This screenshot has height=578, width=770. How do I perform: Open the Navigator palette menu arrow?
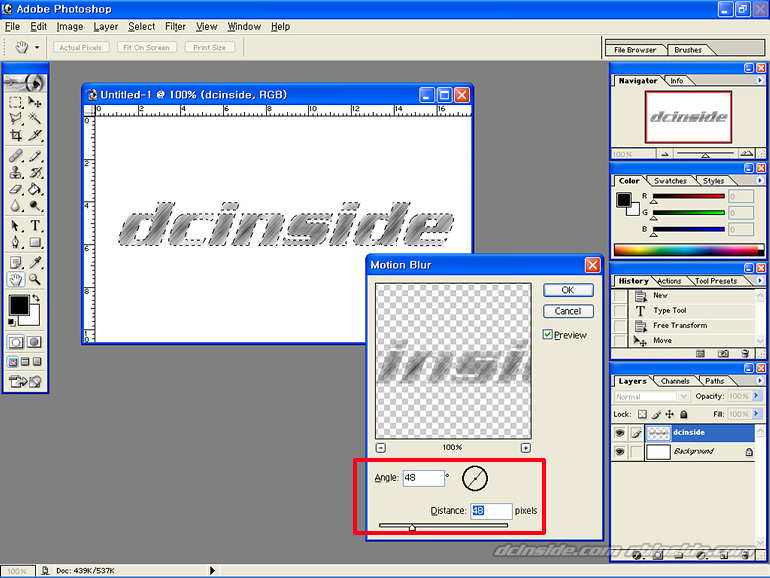click(759, 80)
